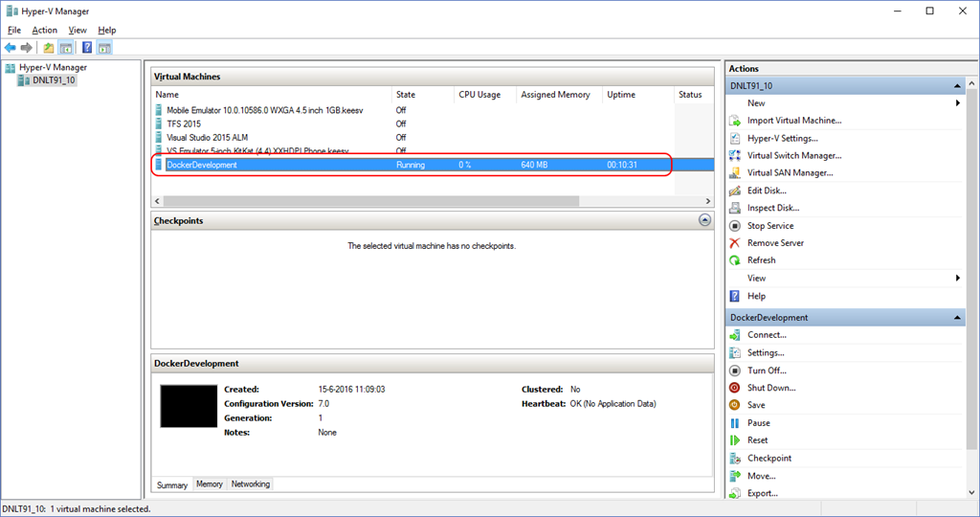Open the Action menu
Viewport: 980px width, 517px height.
point(44,30)
